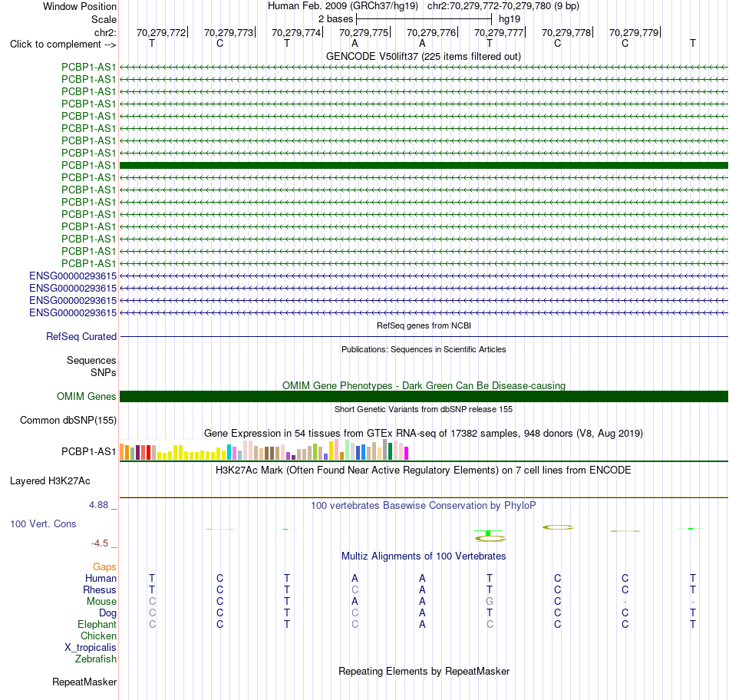The width and height of the screenshot is (729, 700).
Task: Open 'Publications: Sequences in Scientific Articles' track title
Action: [424, 349]
